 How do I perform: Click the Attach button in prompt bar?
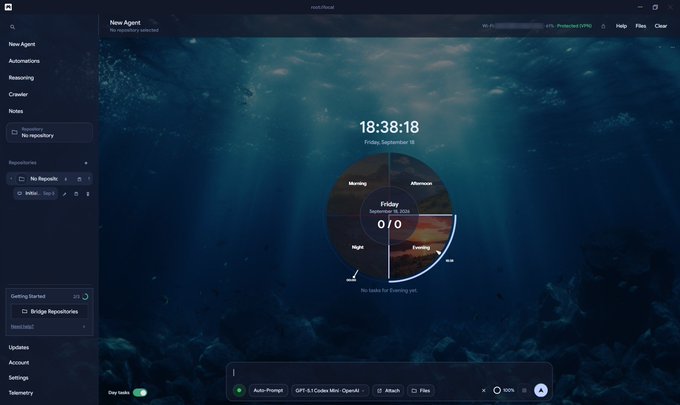388,390
